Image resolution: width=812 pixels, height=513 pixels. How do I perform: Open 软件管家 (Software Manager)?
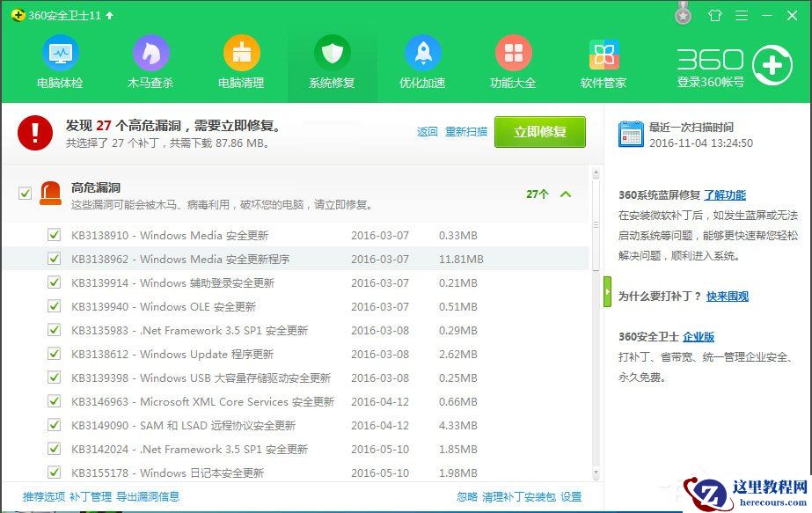604,60
